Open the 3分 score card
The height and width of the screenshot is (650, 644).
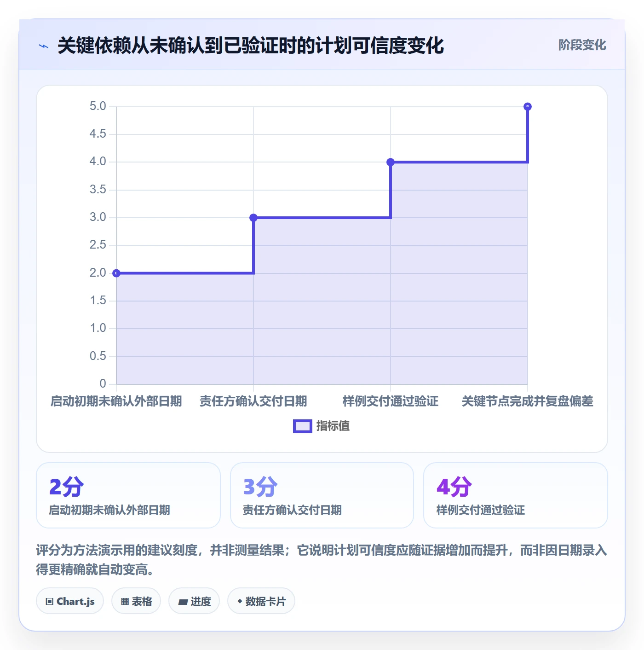pyautogui.click(x=322, y=495)
